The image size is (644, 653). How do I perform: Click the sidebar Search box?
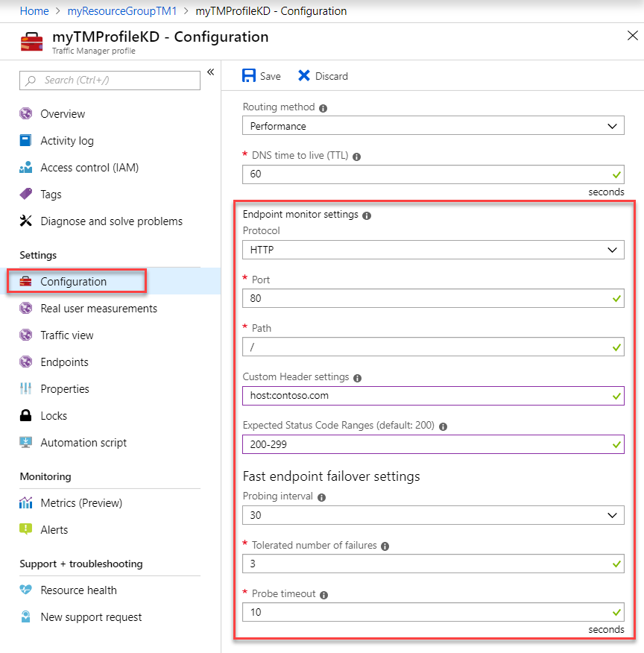click(110, 80)
